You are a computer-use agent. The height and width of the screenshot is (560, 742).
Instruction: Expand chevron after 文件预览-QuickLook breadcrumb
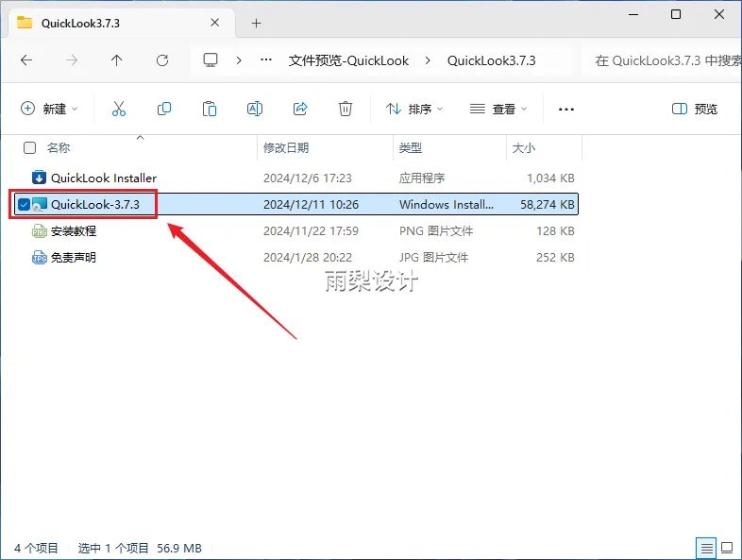click(x=428, y=60)
